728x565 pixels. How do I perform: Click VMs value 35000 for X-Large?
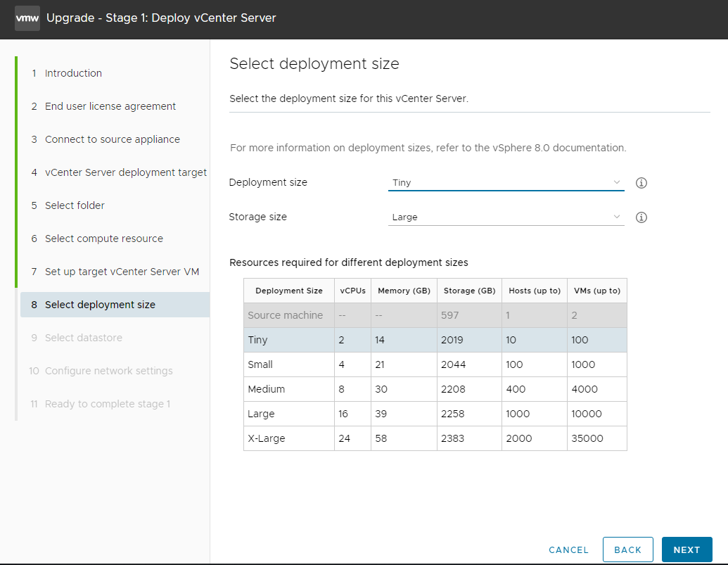pos(587,438)
